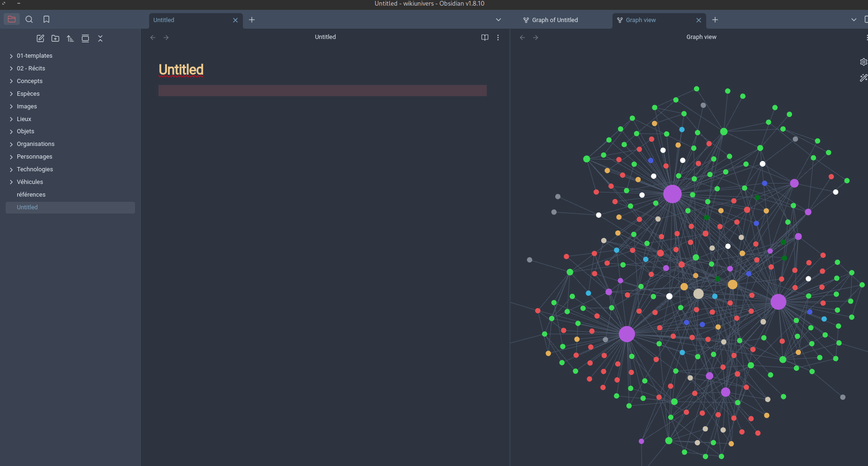Viewport: 868px width, 466px height.
Task: Click the graph animation wand icon
Action: tap(863, 78)
